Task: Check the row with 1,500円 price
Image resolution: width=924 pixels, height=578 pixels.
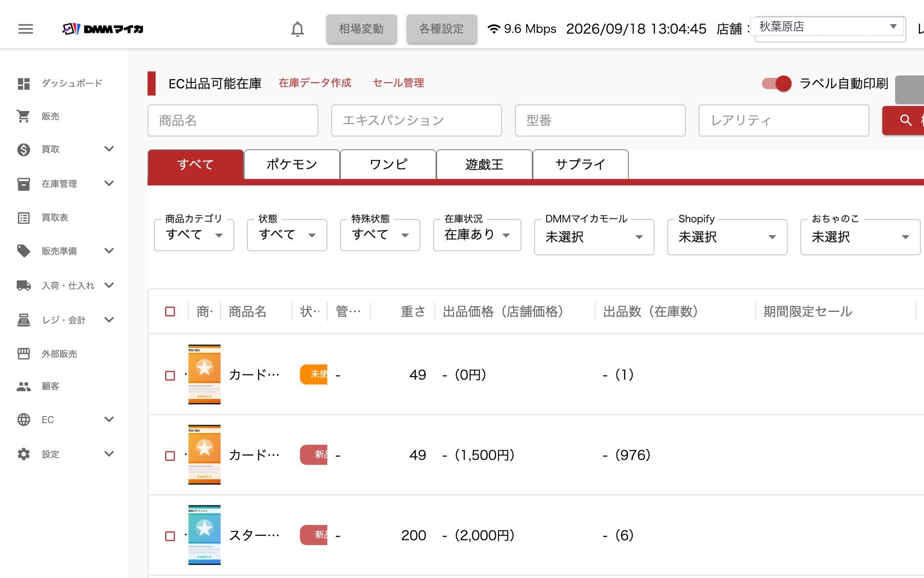Action: pos(170,456)
